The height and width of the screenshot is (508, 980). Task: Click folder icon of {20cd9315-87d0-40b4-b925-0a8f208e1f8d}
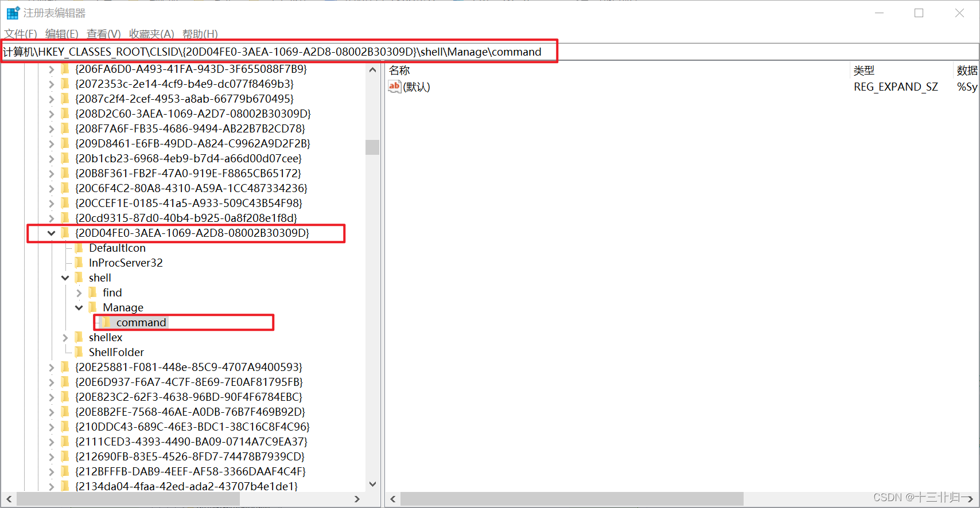coord(65,218)
